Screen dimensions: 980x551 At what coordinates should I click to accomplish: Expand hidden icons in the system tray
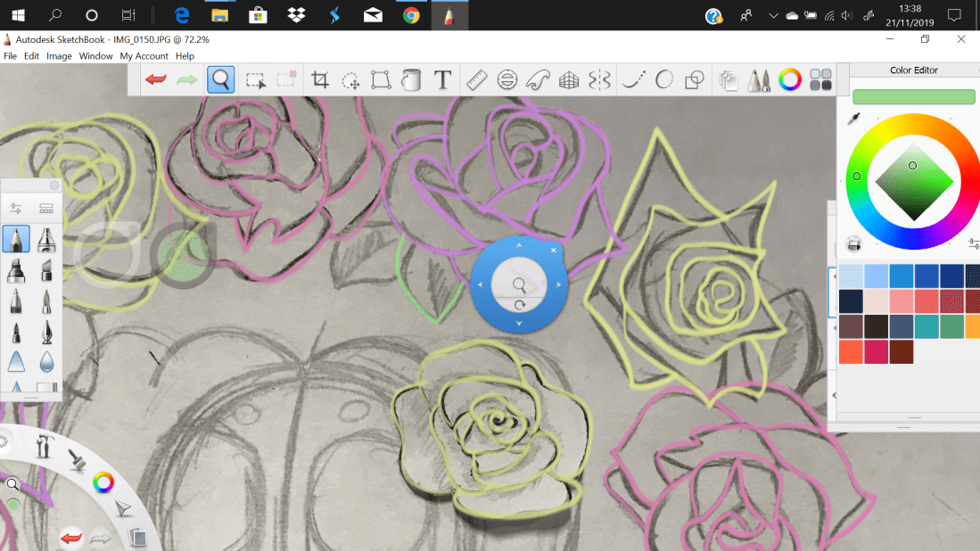[x=772, y=15]
